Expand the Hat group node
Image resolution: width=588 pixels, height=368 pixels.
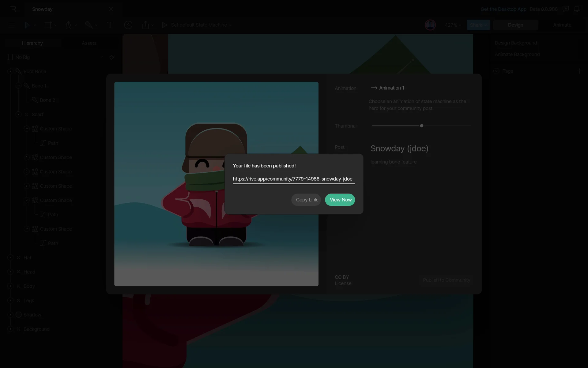(x=10, y=258)
